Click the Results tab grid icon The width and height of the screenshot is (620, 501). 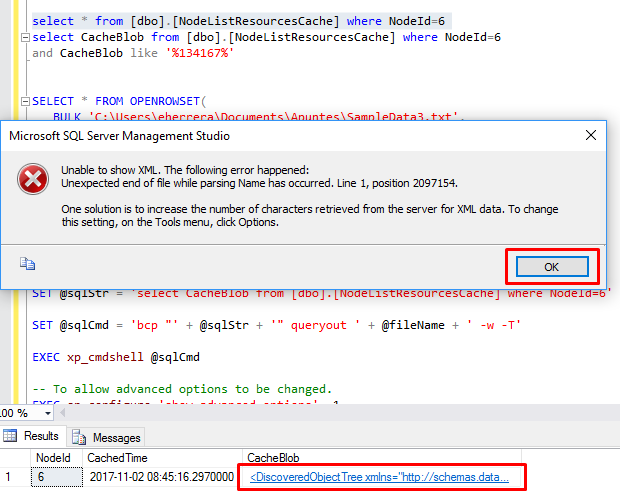coord(10,436)
